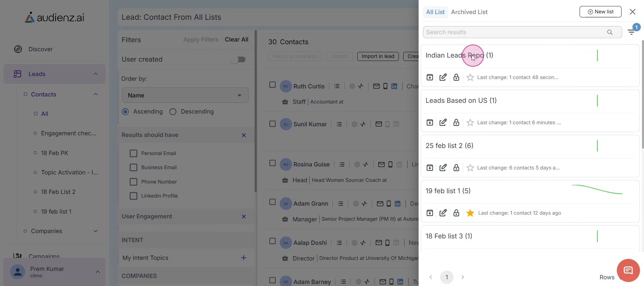The height and width of the screenshot is (286, 644).
Task: Open the Discover compass icon
Action: click(x=18, y=49)
